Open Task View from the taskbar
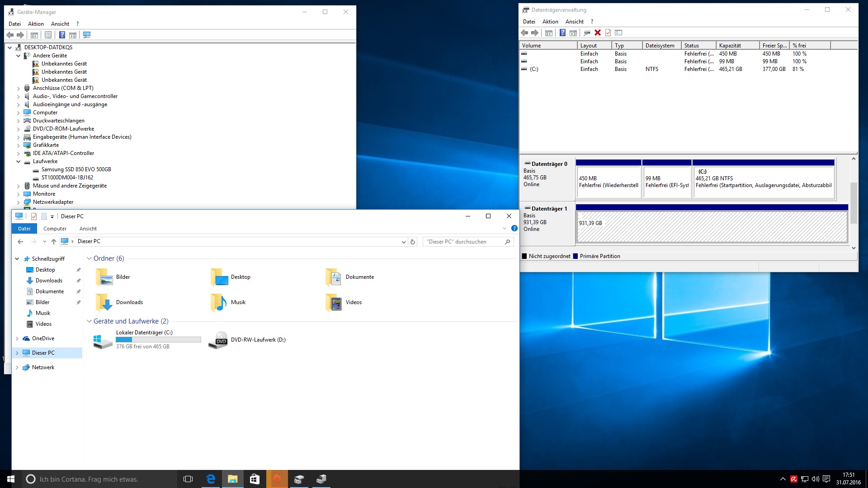This screenshot has width=868, height=488. click(x=188, y=479)
